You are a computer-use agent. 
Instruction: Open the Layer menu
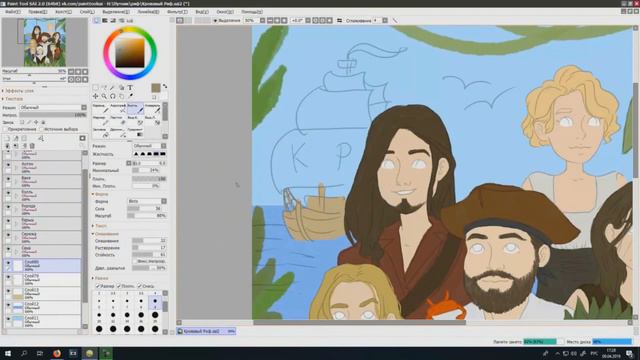[87, 12]
